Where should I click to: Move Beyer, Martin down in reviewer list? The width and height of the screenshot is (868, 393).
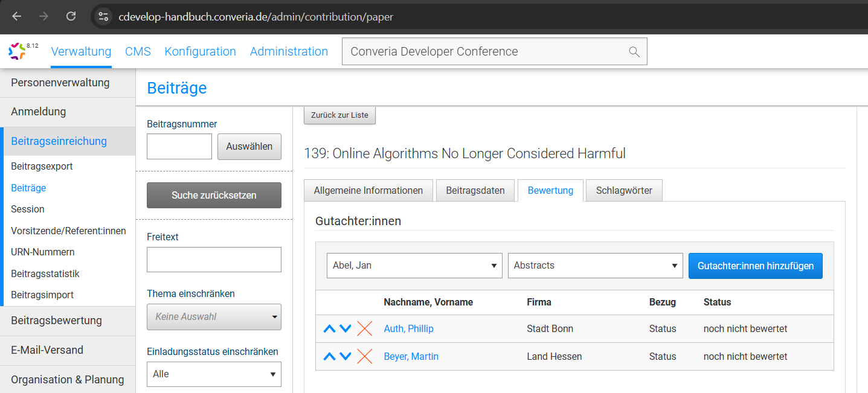pos(346,357)
